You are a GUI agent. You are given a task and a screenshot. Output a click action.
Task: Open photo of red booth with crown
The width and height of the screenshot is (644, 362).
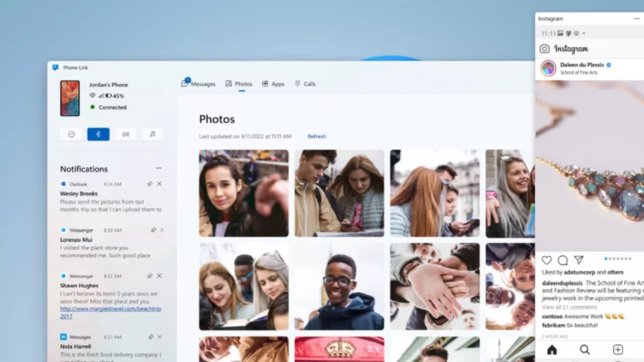pos(339,349)
